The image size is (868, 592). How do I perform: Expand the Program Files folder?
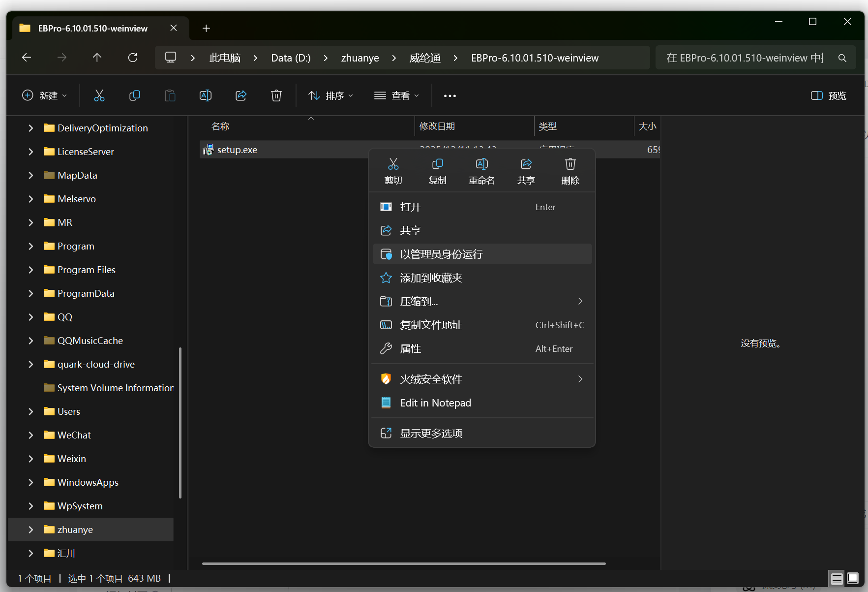pyautogui.click(x=31, y=270)
